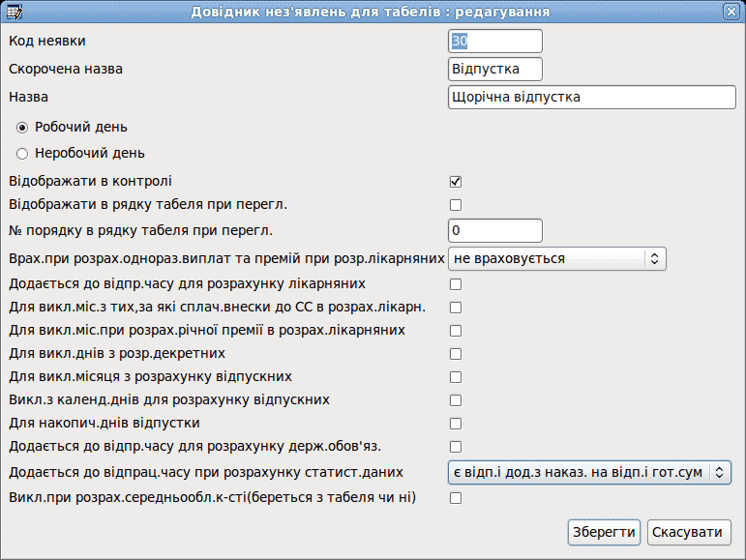Tick "Для викл.місяця з розрахунку відпускних"
The image size is (746, 560).
click(x=456, y=377)
